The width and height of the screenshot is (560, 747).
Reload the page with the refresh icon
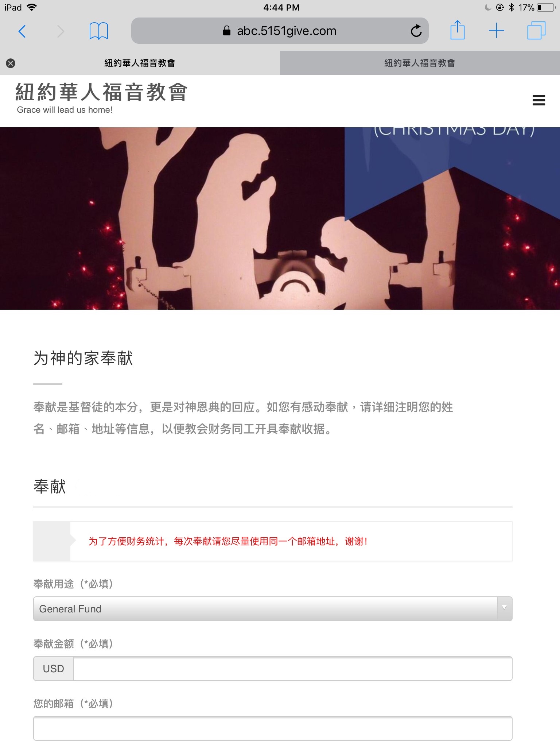click(x=416, y=31)
